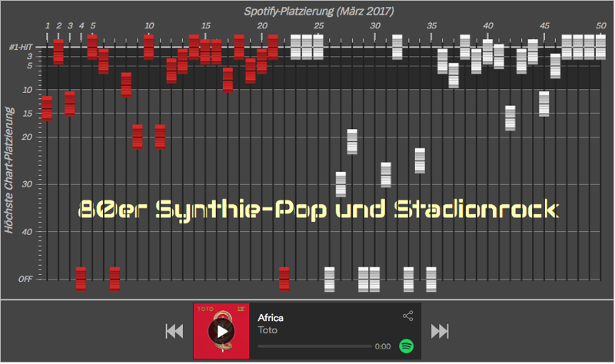Select the white fader at Spotify rank 37
The image size is (615, 364).
454,75
